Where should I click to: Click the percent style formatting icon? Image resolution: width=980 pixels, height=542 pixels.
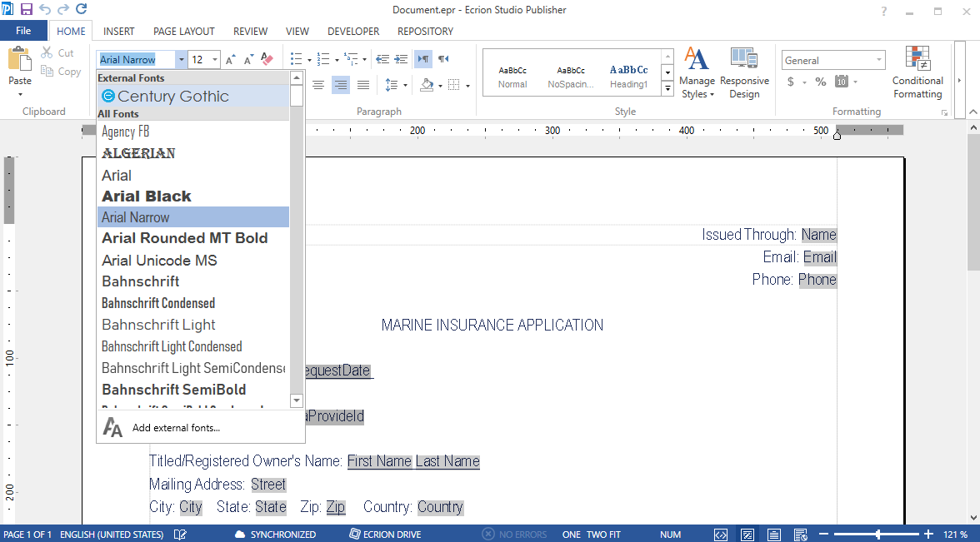(820, 83)
